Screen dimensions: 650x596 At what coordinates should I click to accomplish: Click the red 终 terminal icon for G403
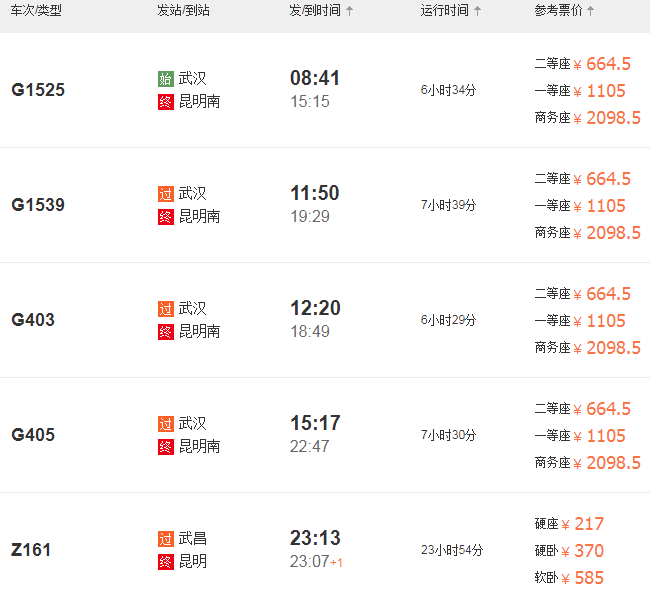pyautogui.click(x=166, y=332)
